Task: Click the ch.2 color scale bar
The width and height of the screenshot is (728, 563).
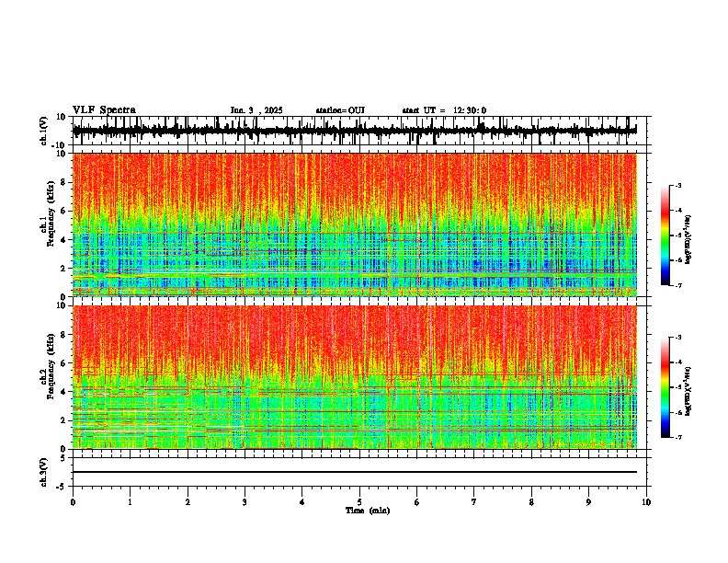Action: [x=665, y=387]
